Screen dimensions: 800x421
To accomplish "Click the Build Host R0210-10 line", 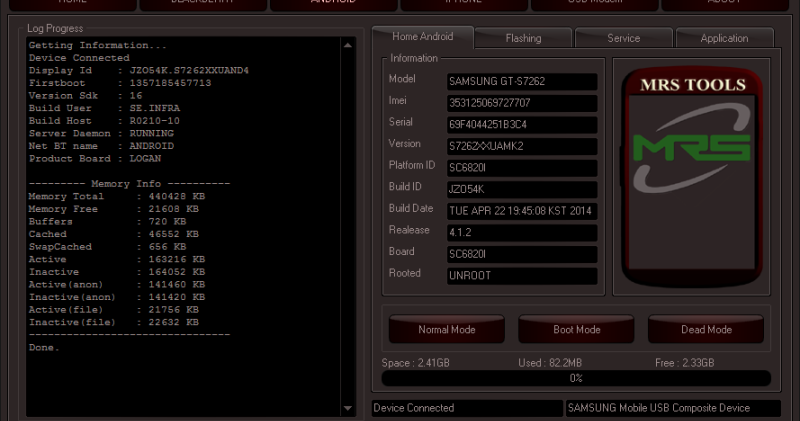I will click(x=104, y=121).
